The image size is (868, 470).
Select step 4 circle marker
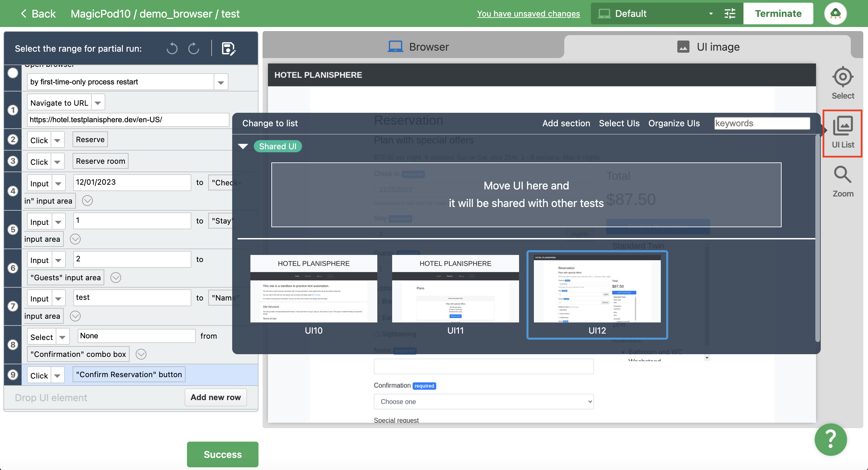click(x=13, y=191)
